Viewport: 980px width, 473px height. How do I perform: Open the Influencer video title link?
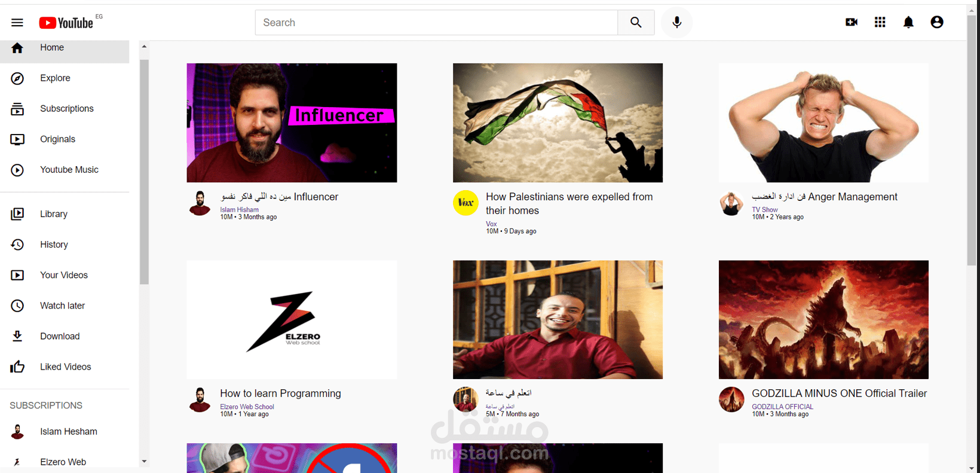tap(279, 197)
